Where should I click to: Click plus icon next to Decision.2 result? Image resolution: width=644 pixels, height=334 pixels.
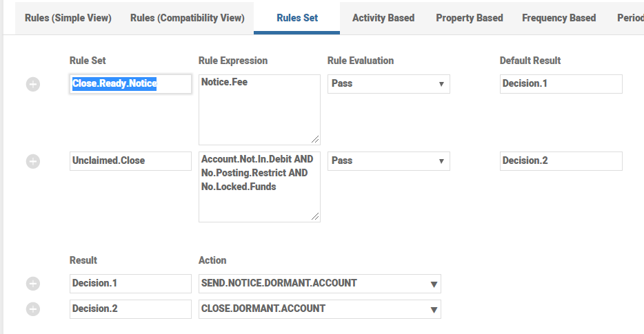[x=33, y=309]
